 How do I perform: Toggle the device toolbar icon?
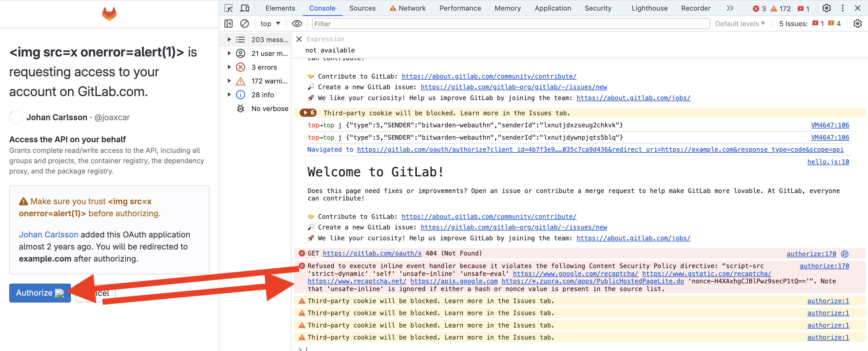coord(245,8)
